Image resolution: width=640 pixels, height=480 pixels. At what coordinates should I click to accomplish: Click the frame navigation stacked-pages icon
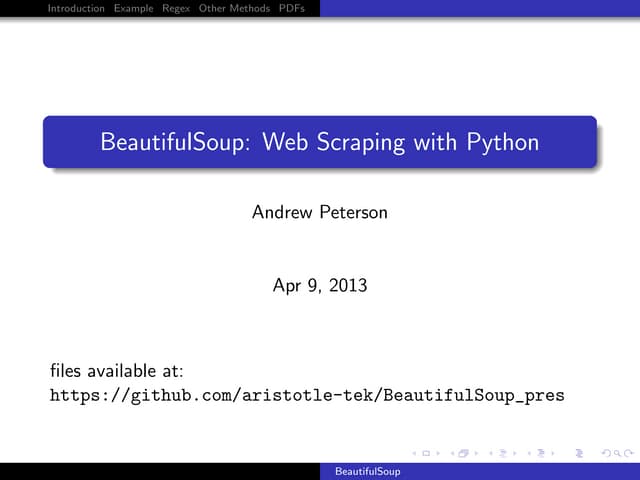(x=463, y=453)
